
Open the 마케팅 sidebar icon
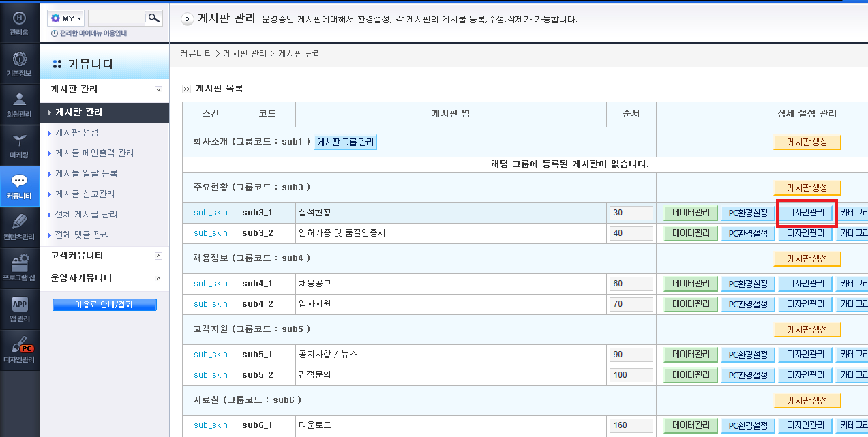[x=20, y=145]
